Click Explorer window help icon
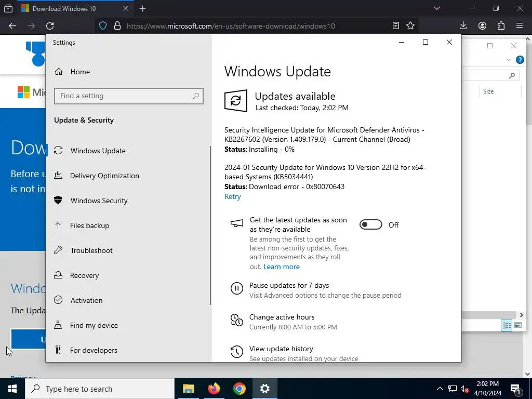The height and width of the screenshot is (399, 532). (x=520, y=60)
